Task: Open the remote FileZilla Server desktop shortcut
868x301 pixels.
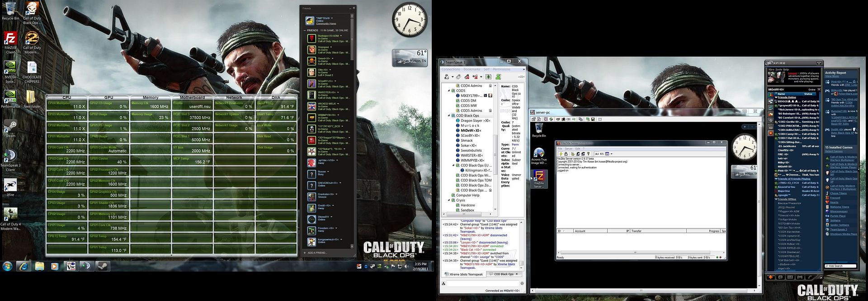Action: click(x=538, y=179)
